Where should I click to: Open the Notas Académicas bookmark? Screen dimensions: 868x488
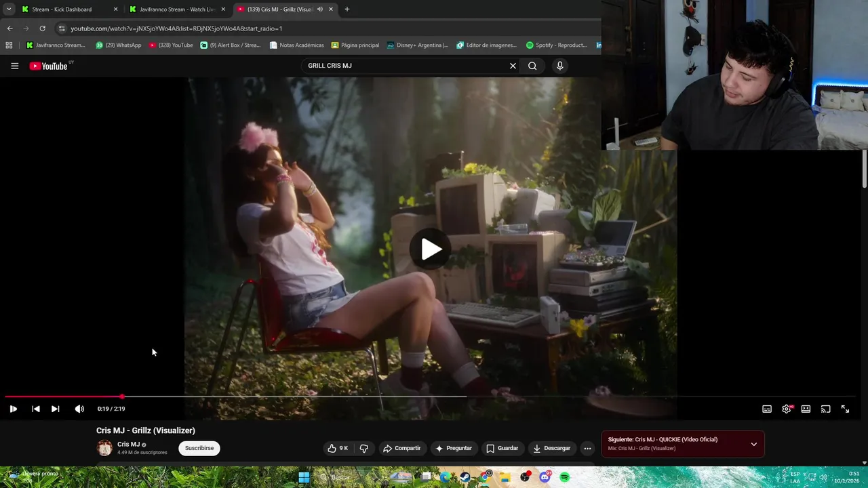pyautogui.click(x=297, y=45)
